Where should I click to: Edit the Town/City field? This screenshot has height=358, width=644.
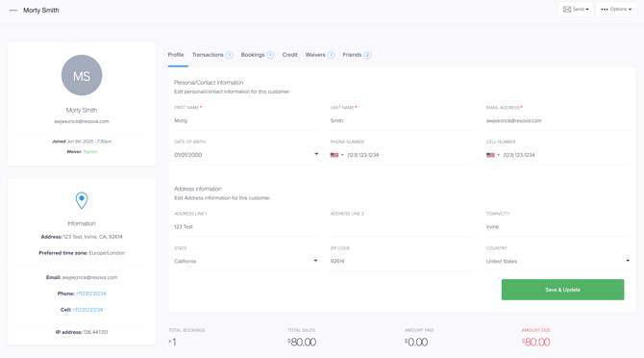point(558,227)
